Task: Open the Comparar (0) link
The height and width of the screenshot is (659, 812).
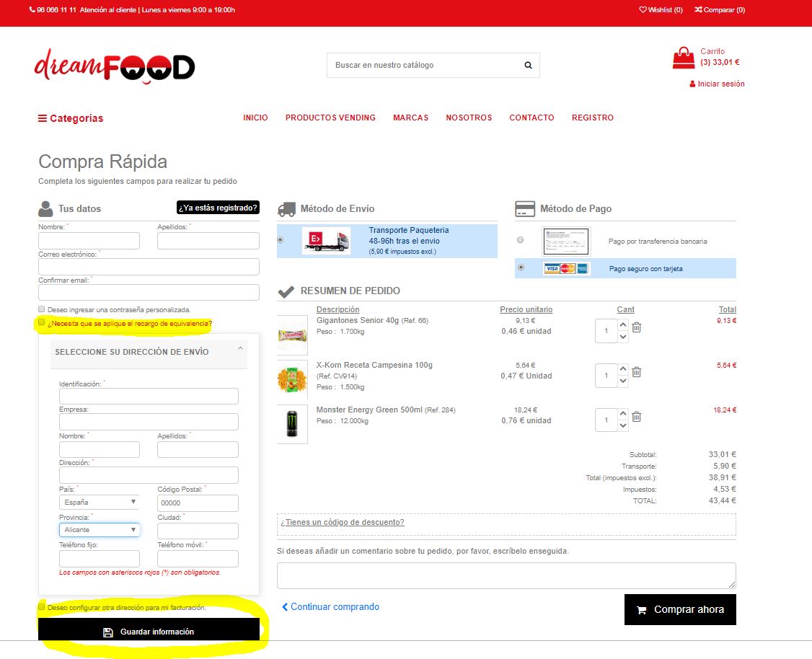Action: 720,10
